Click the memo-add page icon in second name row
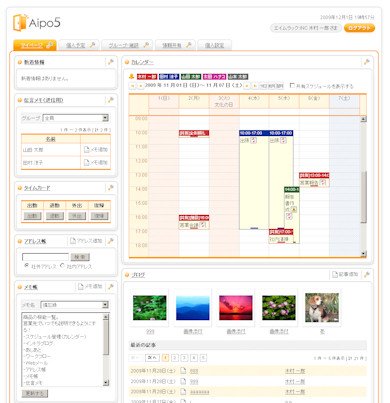 click(x=87, y=163)
